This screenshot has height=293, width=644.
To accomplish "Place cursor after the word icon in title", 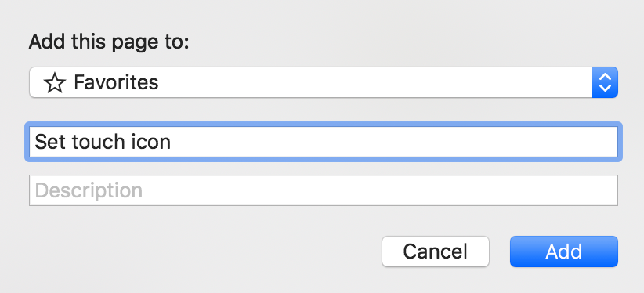I will click(x=172, y=142).
